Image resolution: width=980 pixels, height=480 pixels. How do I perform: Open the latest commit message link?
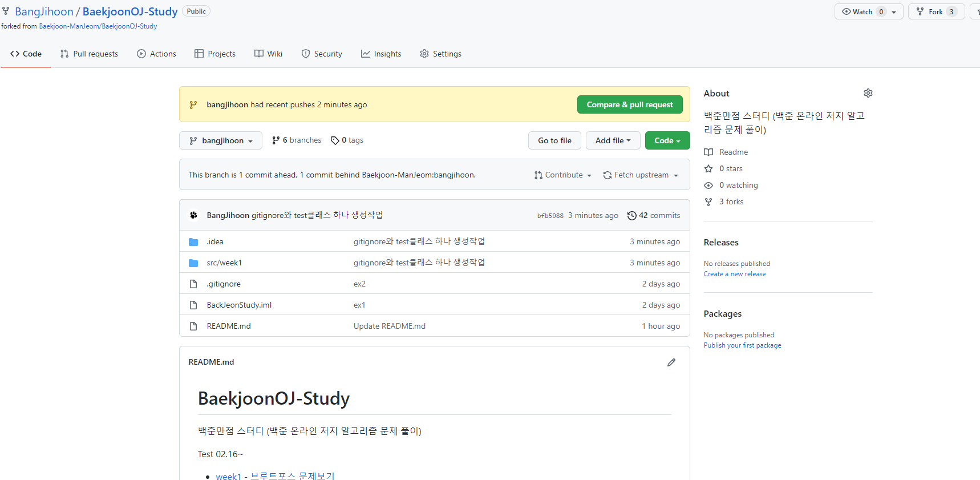(x=317, y=215)
